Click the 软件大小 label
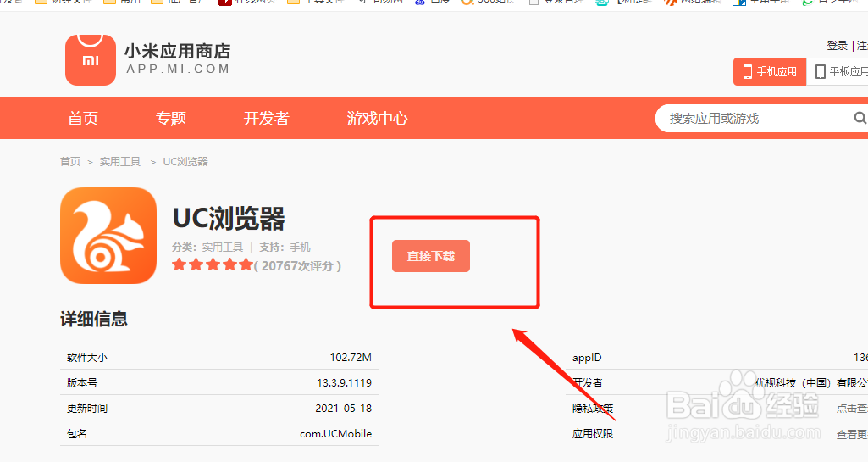The width and height of the screenshot is (868, 462). 87,357
